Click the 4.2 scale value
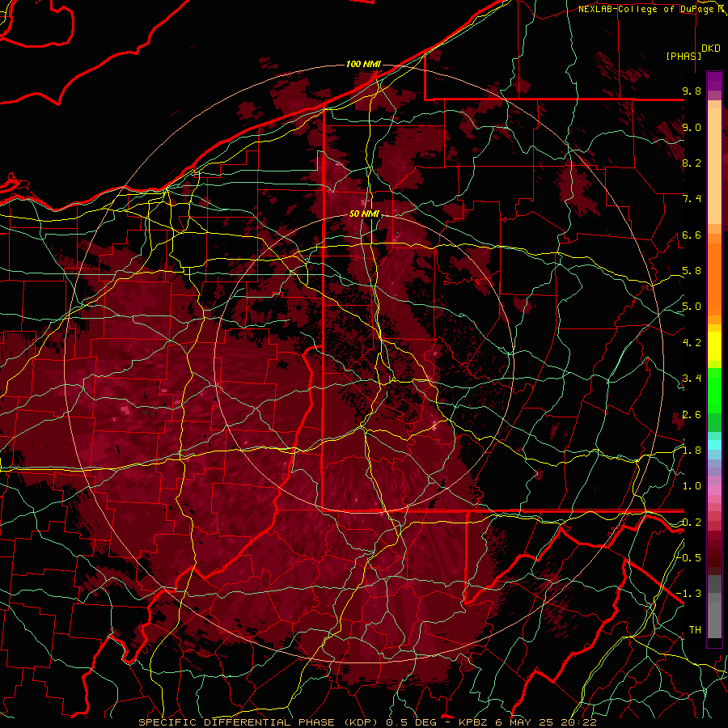The height and width of the screenshot is (728, 728). point(692,343)
